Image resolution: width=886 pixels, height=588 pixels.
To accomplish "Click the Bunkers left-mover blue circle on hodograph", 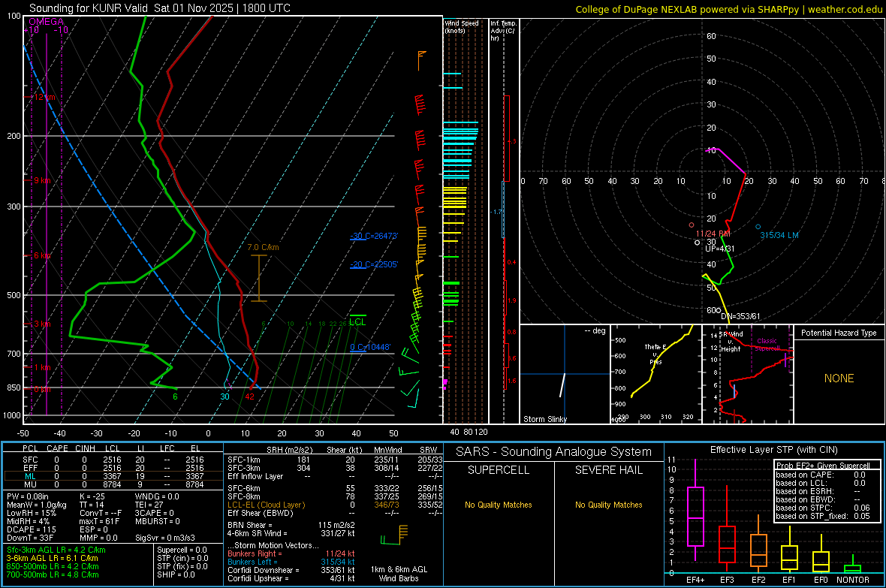I will 758,227.
